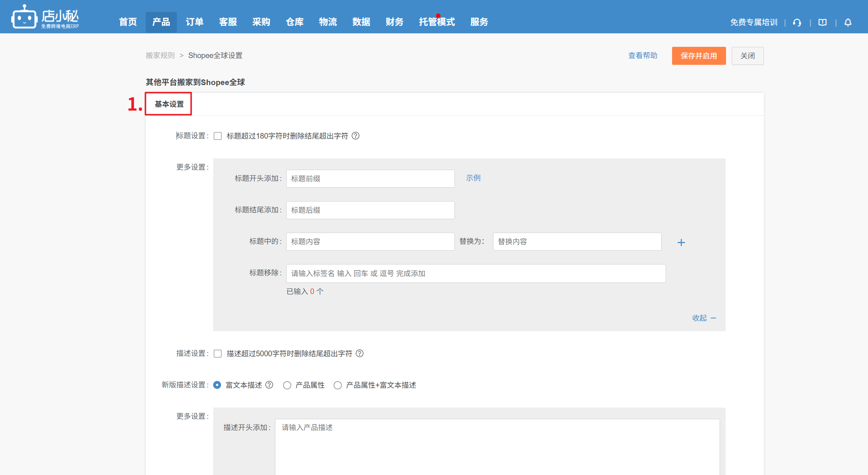
Task: Click the 店小秘 robot logo
Action: pyautogui.click(x=24, y=17)
